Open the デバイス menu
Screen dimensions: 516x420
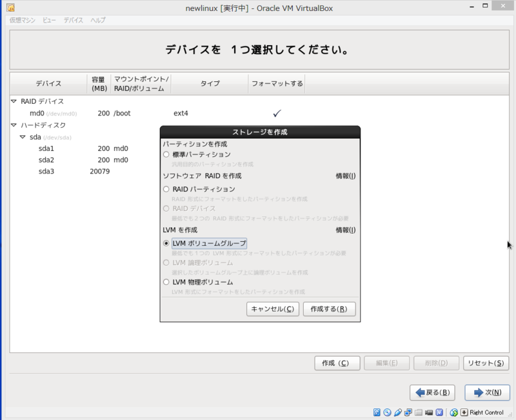(x=73, y=20)
